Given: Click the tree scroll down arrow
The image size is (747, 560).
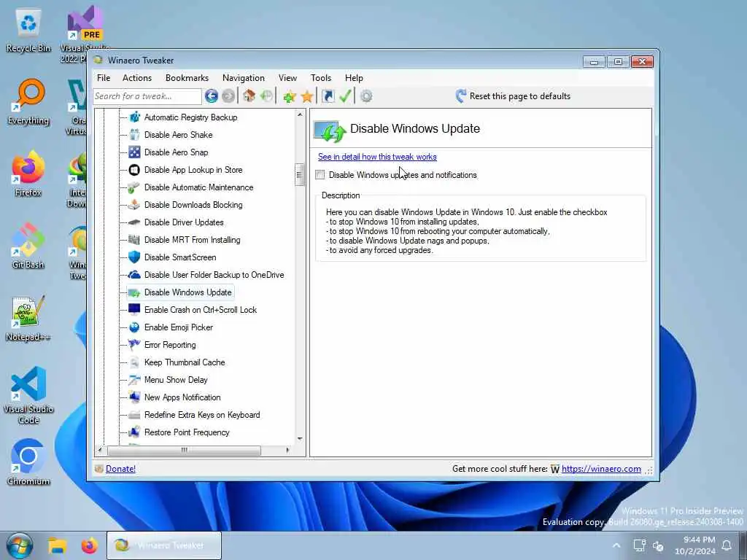Looking at the screenshot, I should click(x=300, y=438).
